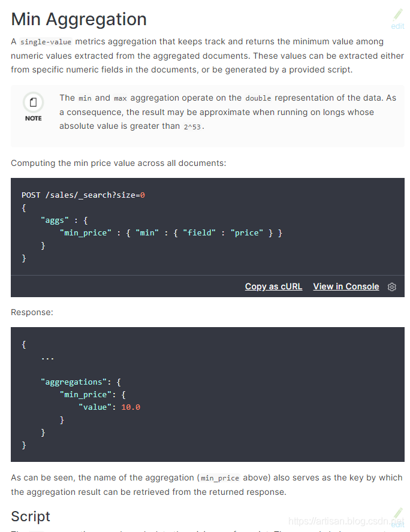The width and height of the screenshot is (410, 532).
Task: Click the Copy as cURL link
Action: [x=273, y=286]
